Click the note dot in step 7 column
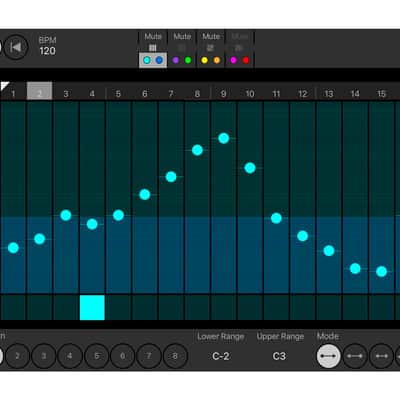The width and height of the screenshot is (400, 400). pos(171,177)
